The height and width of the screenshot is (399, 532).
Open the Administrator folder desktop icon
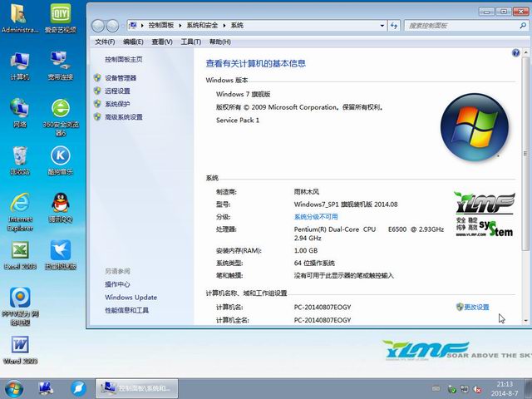point(20,17)
